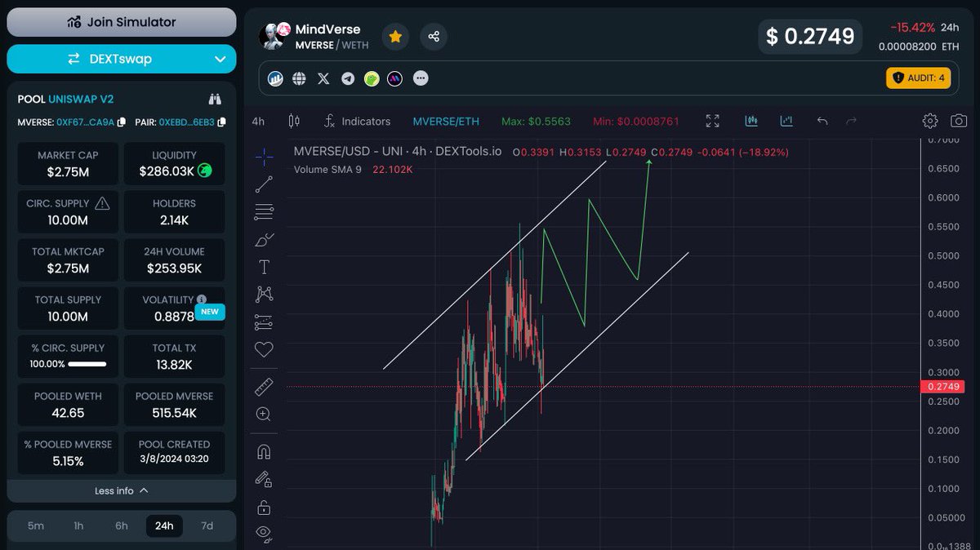Click the Join Simulator button
The height and width of the screenshot is (550, 980).
pyautogui.click(x=121, y=21)
